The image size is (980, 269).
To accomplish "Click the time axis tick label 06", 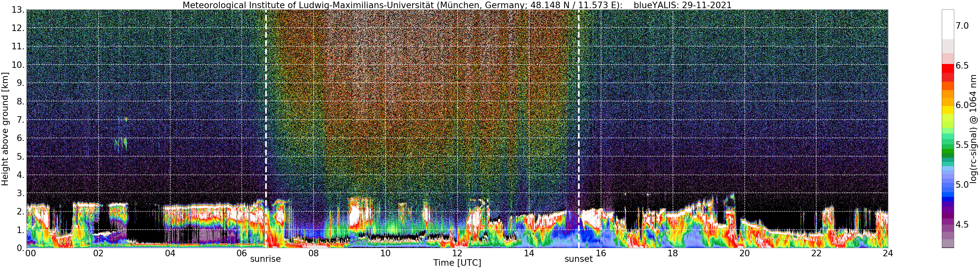I will point(242,254).
